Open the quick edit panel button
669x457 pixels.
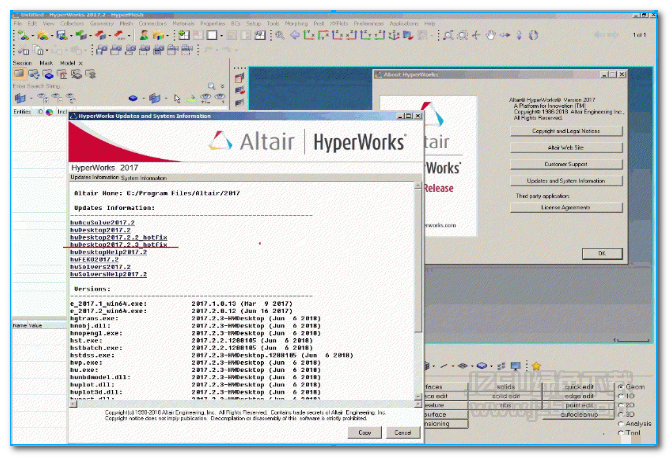point(579,387)
